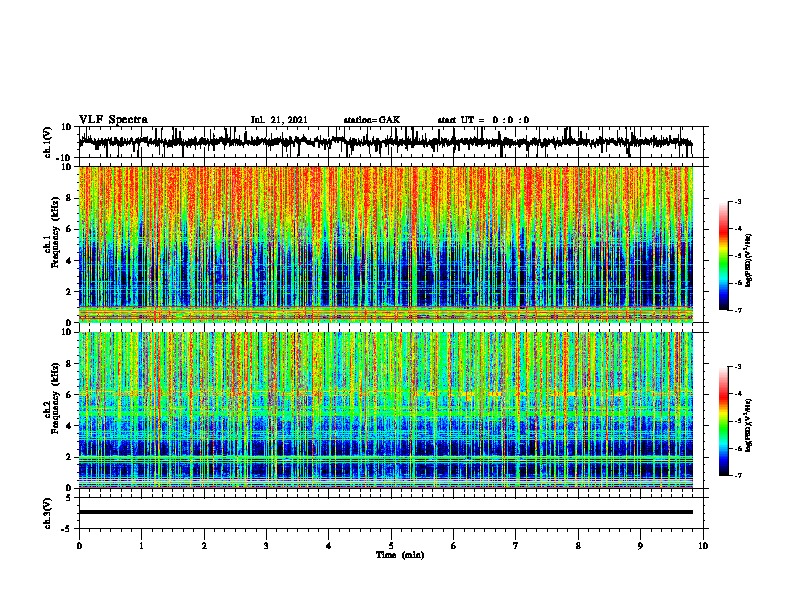Click the "Time (min)" axis label
This screenshot has width=792, height=612.
tap(400, 555)
